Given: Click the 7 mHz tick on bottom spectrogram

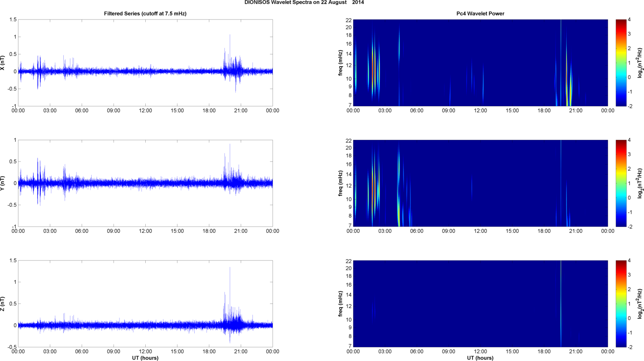Looking at the screenshot, I should tap(350, 346).
